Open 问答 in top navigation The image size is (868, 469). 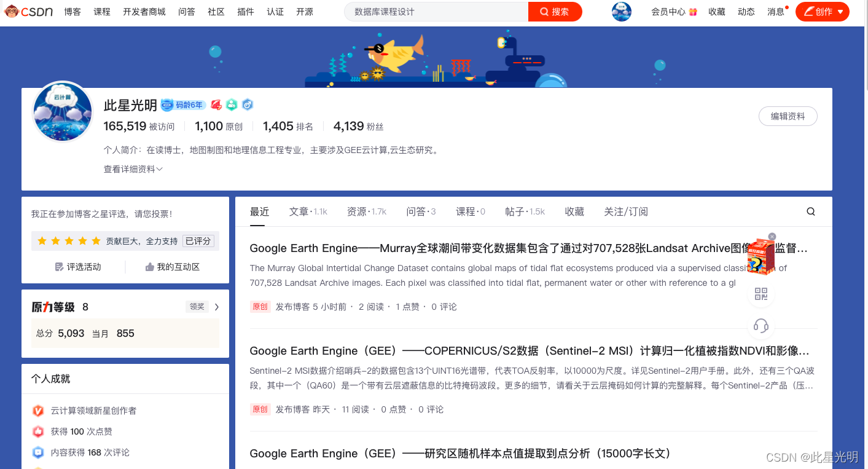coord(187,12)
